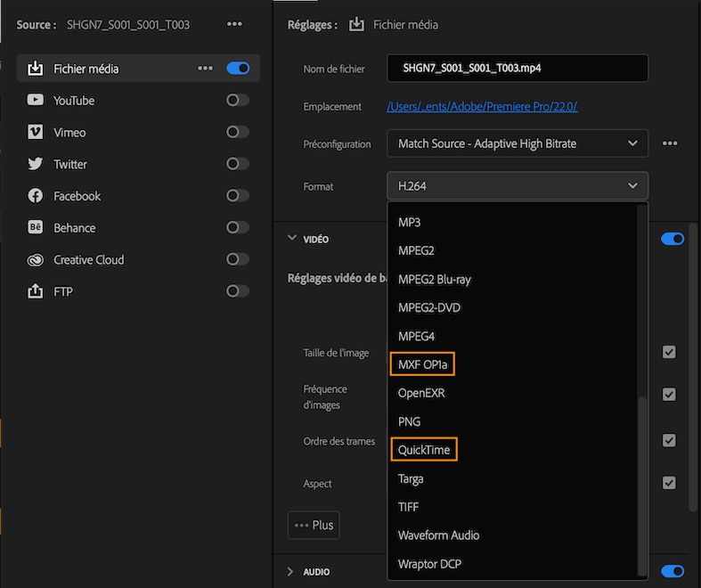Click the Facebook icon in the sidebar

36,196
